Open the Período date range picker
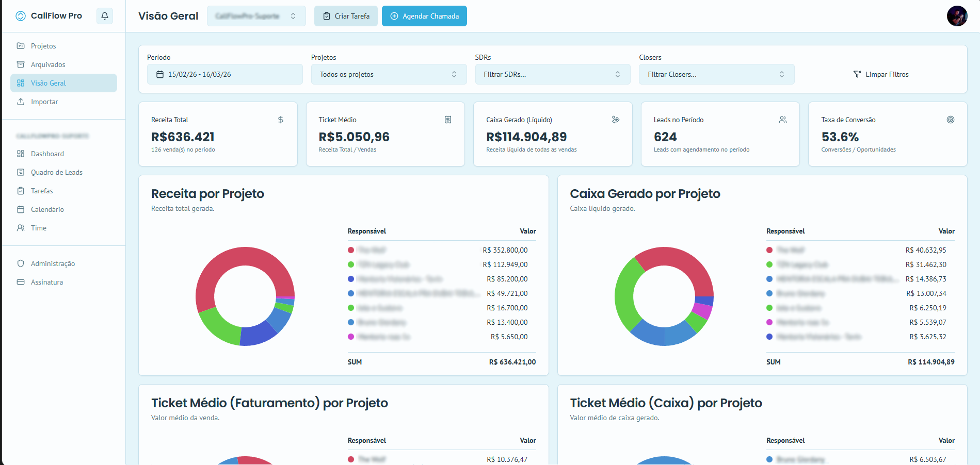 tap(225, 74)
